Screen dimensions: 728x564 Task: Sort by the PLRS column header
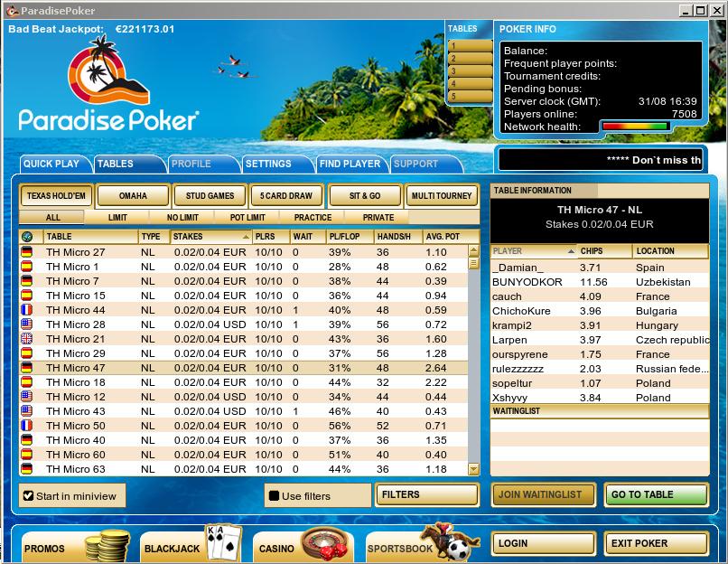pyautogui.click(x=271, y=237)
